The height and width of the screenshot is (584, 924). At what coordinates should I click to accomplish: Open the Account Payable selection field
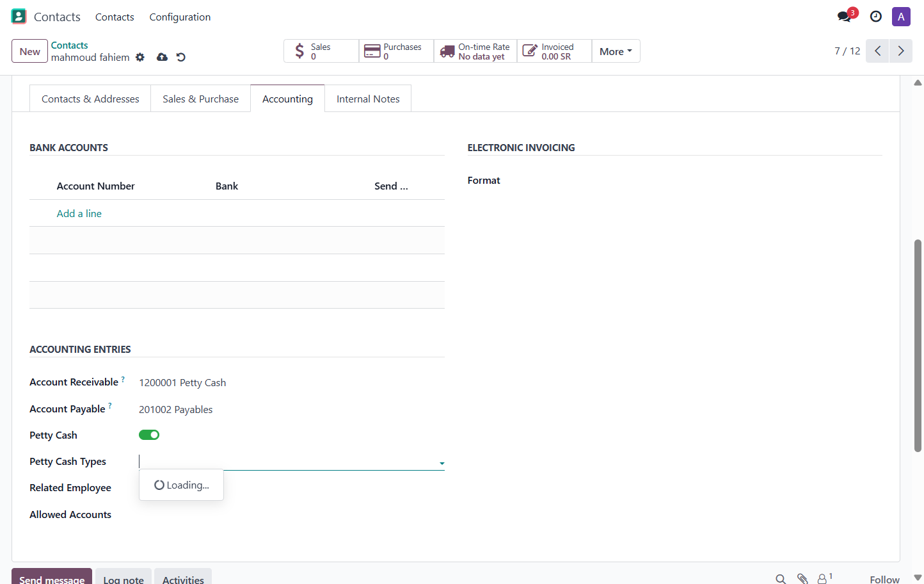(292, 410)
